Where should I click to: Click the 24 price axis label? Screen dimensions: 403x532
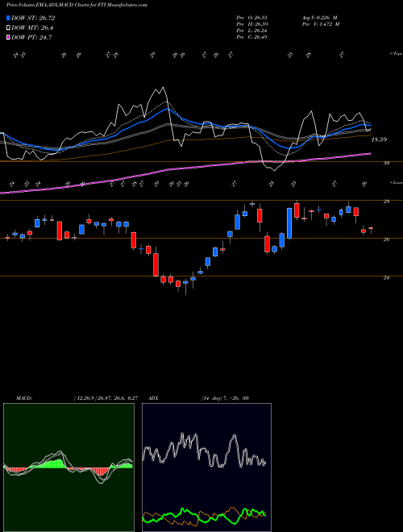coord(386,278)
